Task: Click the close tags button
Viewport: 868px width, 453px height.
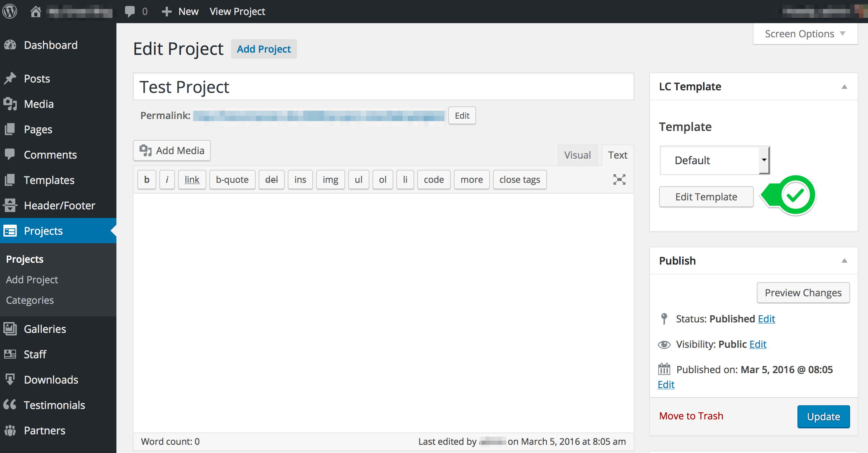Action: tap(519, 179)
